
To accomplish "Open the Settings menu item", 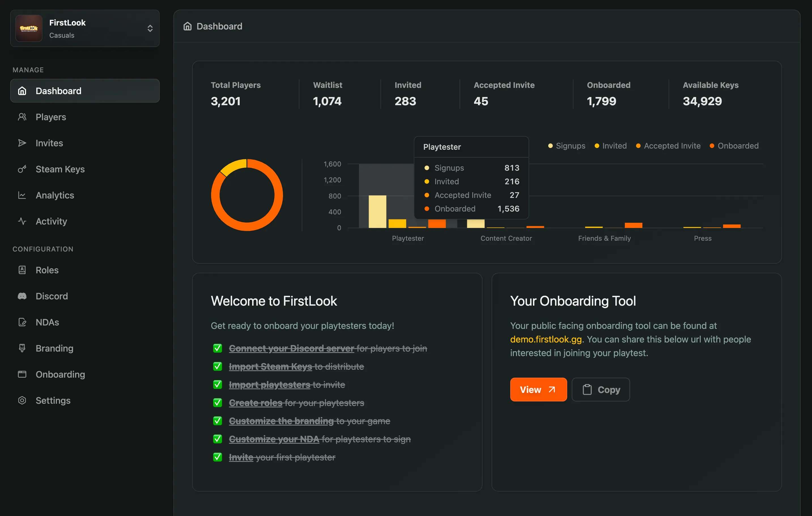I will [x=53, y=401].
